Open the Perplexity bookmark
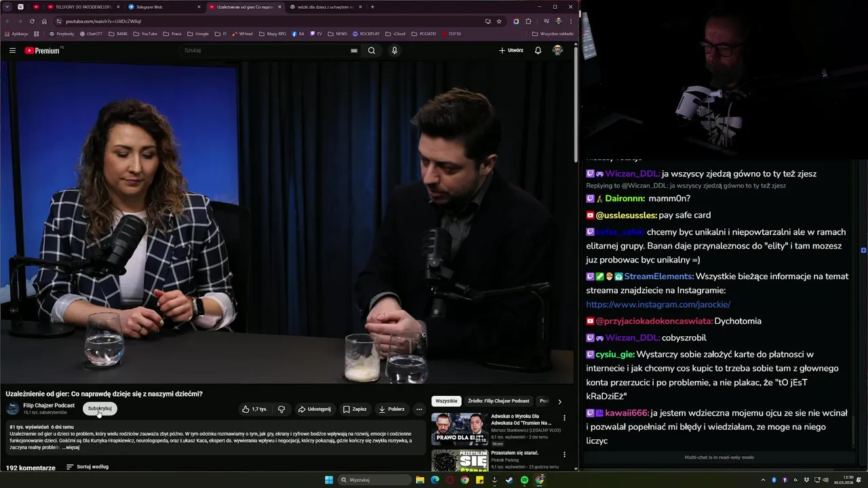Screen dimensions: 868x488 pos(62,33)
